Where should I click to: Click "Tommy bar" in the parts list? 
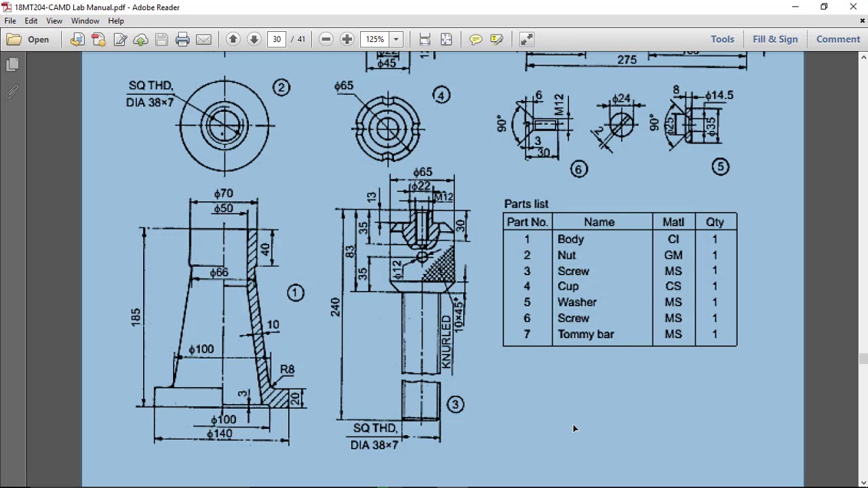(x=586, y=334)
